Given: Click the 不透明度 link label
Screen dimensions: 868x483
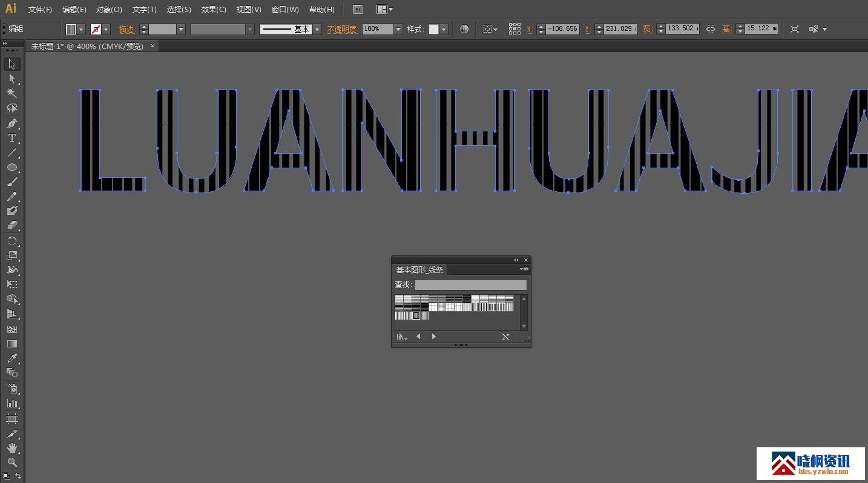Looking at the screenshot, I should click(x=342, y=29).
